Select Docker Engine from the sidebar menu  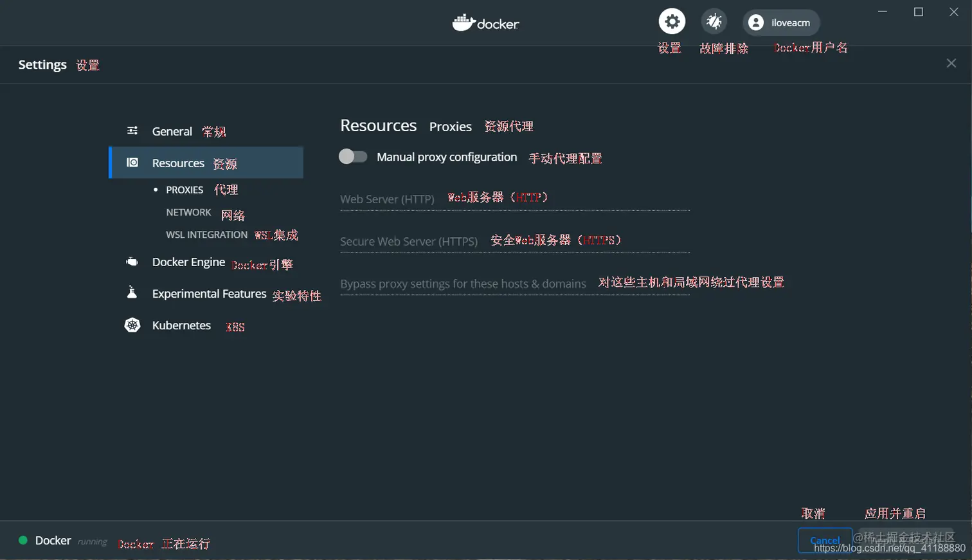[188, 262]
